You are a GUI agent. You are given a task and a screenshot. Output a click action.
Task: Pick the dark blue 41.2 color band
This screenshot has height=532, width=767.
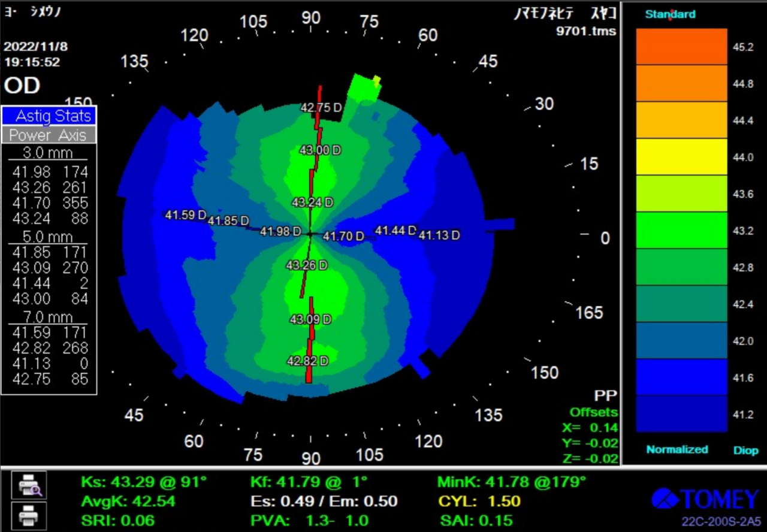point(681,413)
